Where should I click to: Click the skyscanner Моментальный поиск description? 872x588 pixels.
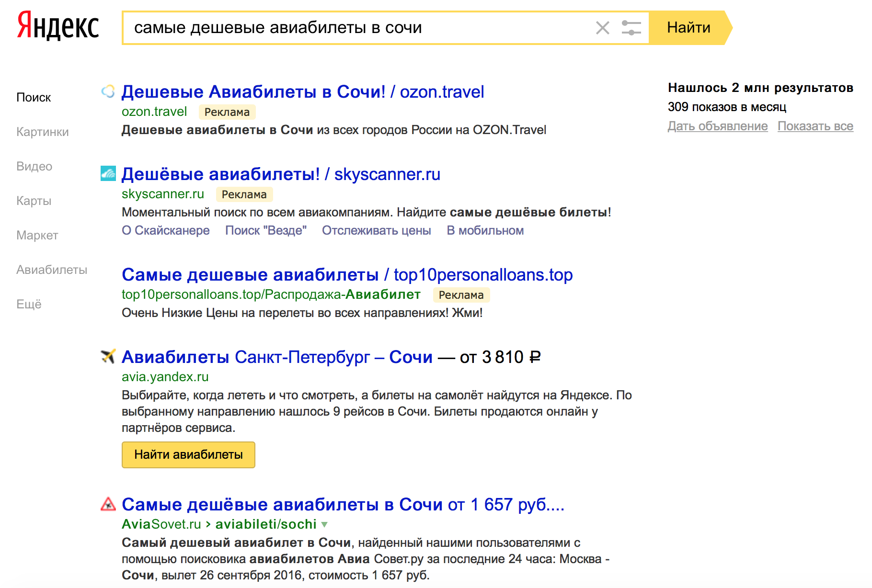(367, 212)
